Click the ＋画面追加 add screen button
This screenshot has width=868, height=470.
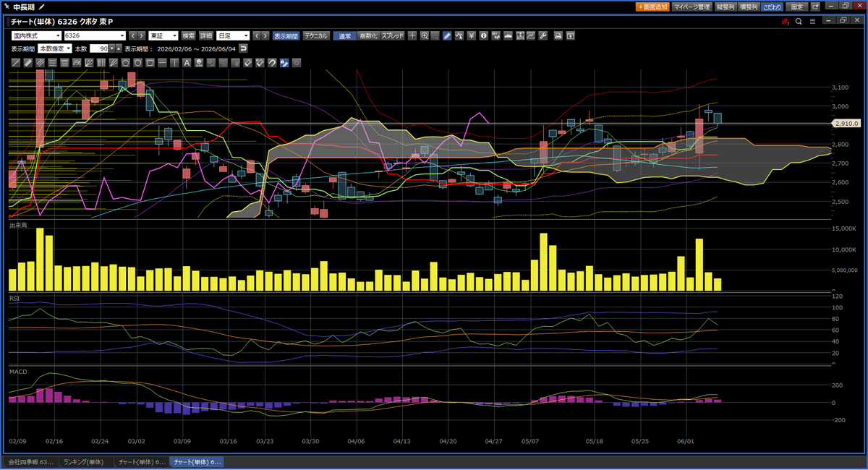652,7
